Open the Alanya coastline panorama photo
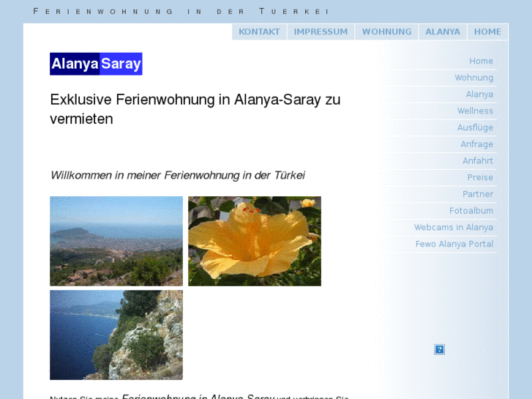 click(x=116, y=241)
